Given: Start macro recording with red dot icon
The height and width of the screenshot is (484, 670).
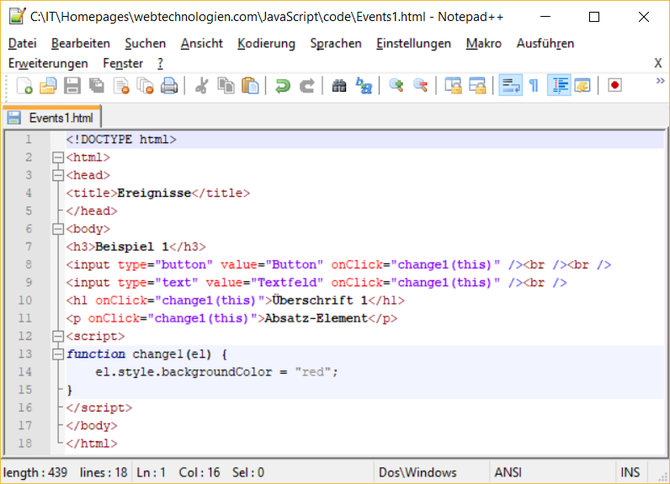Looking at the screenshot, I should [x=614, y=85].
